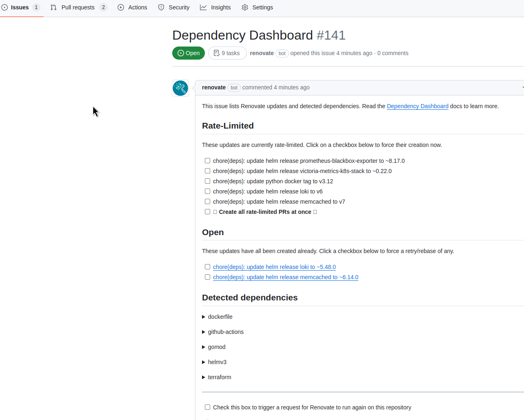Click the 9 tasks checklist icon
524x420 pixels.
[216, 53]
